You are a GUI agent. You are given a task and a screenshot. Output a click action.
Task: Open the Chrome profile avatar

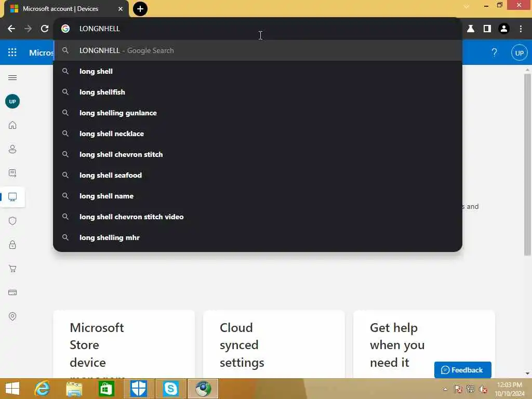pos(504,29)
